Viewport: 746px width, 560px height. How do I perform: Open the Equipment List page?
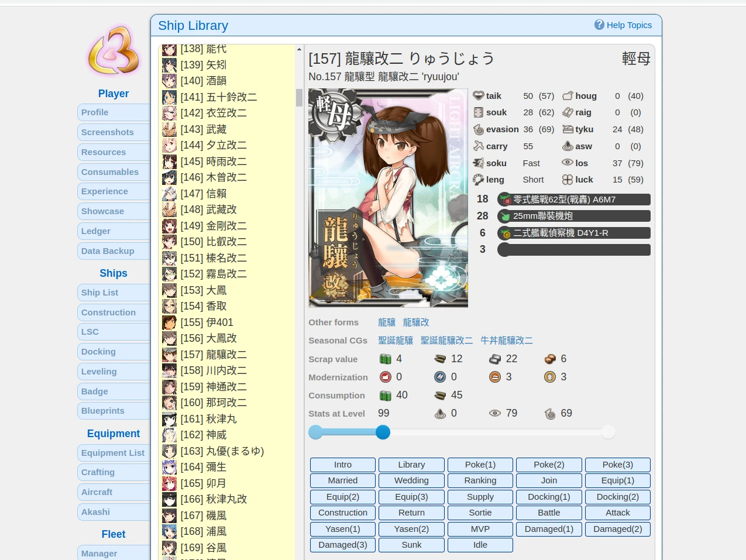[114, 453]
